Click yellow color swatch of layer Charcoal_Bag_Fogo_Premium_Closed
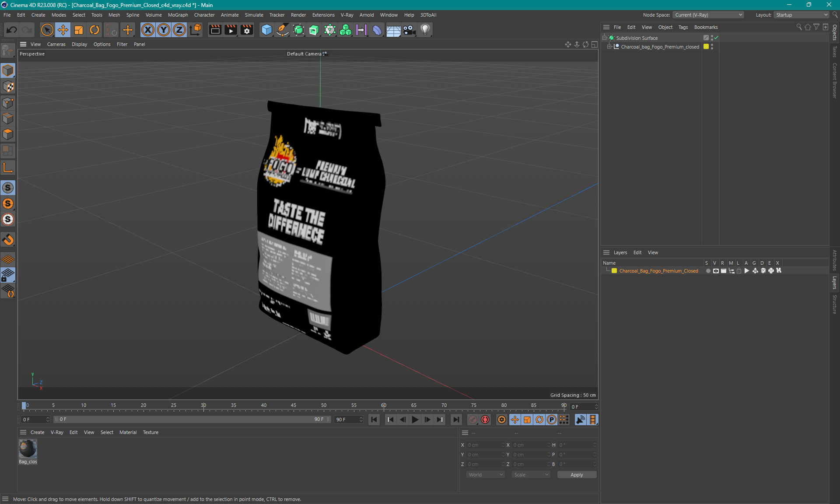840x504 pixels. tap(614, 271)
